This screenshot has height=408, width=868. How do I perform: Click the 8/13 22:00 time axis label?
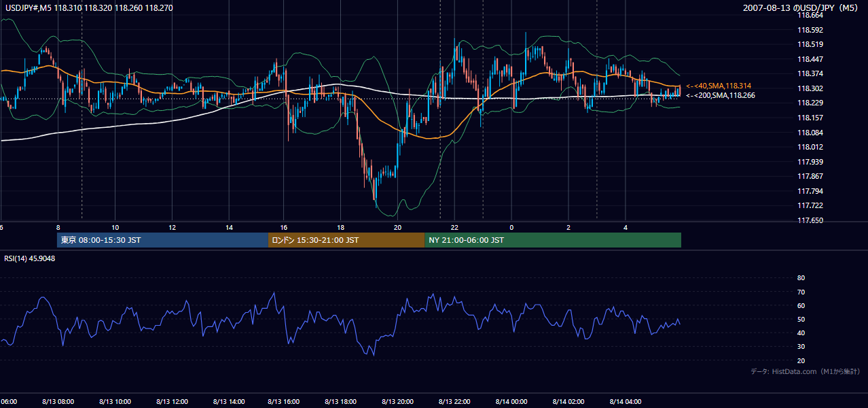tap(454, 401)
